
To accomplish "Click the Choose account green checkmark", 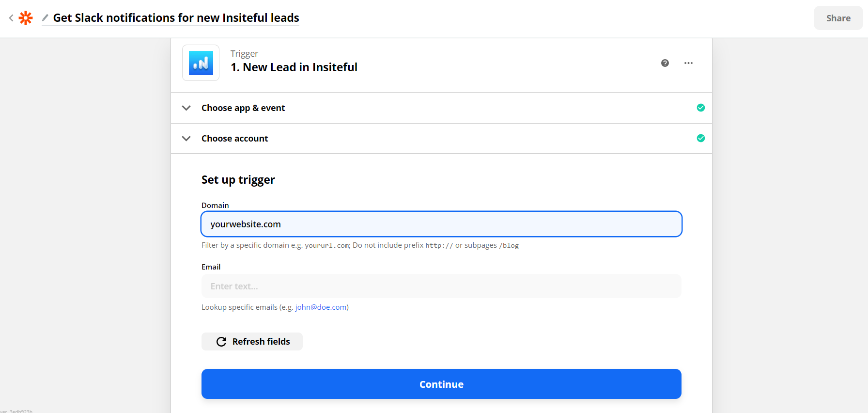I will coord(701,138).
